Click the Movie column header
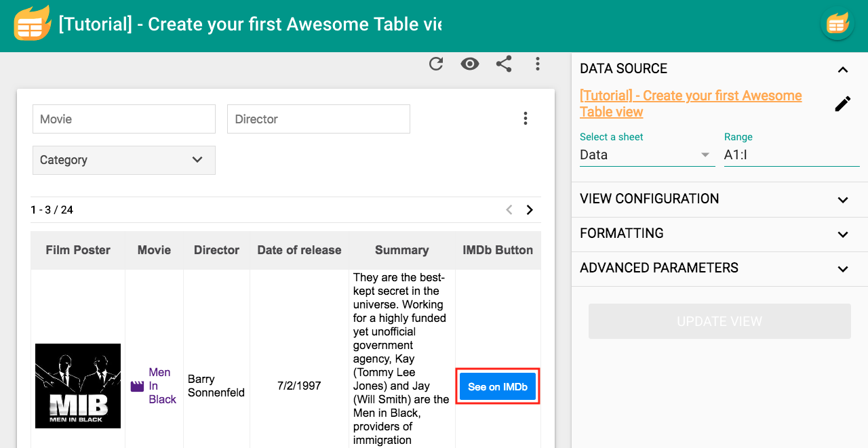The height and width of the screenshot is (448, 868). (154, 250)
